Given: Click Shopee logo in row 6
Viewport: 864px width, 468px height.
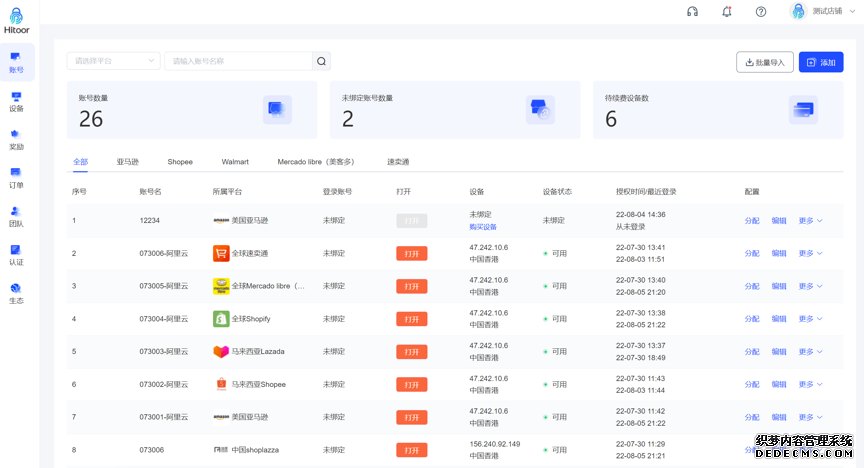Looking at the screenshot, I should tap(221, 384).
